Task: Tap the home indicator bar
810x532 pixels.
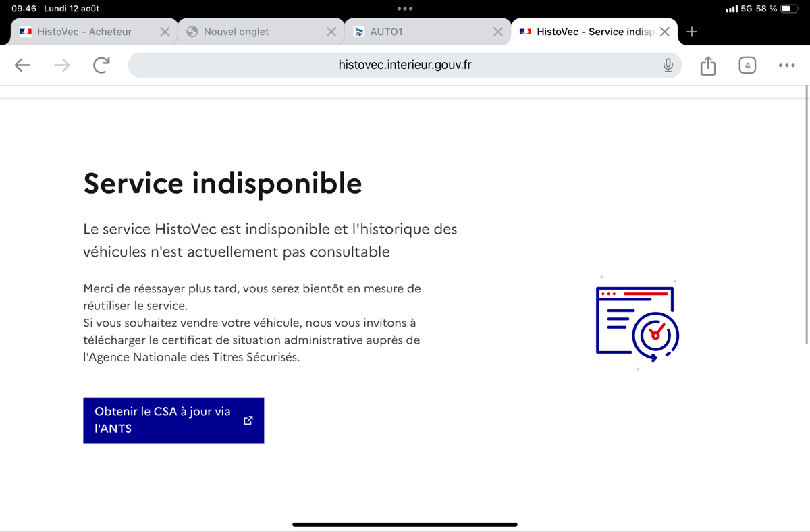Action: [405, 524]
